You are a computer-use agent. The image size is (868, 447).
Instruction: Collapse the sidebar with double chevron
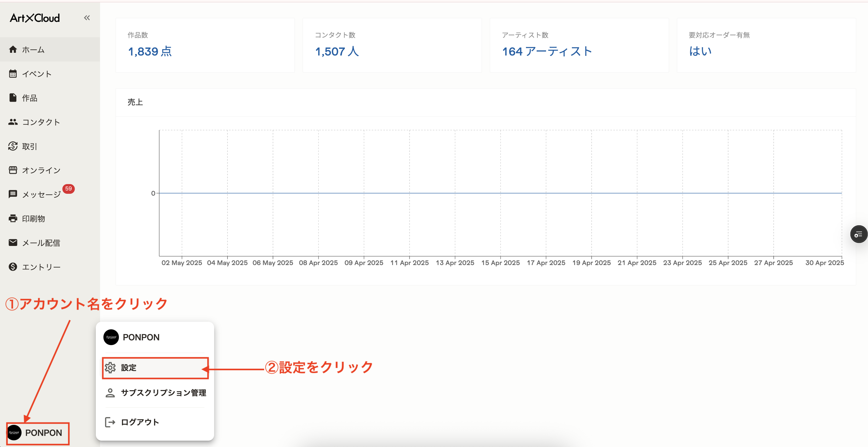(x=87, y=18)
